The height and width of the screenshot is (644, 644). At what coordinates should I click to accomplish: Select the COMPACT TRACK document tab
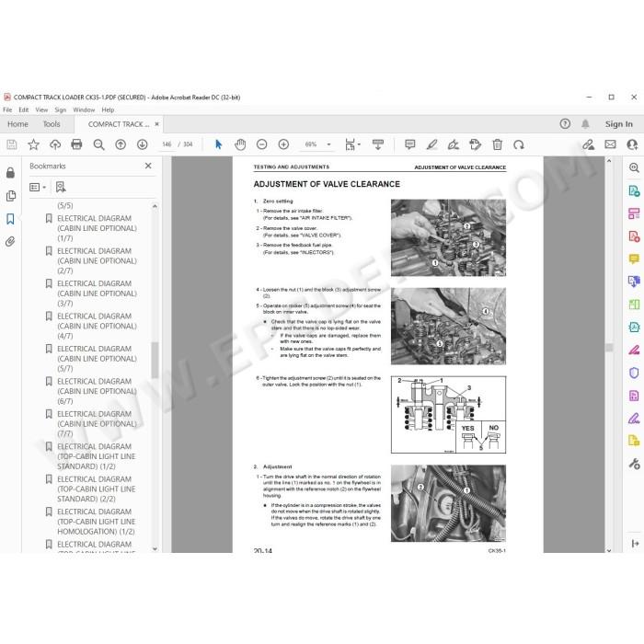(119, 124)
